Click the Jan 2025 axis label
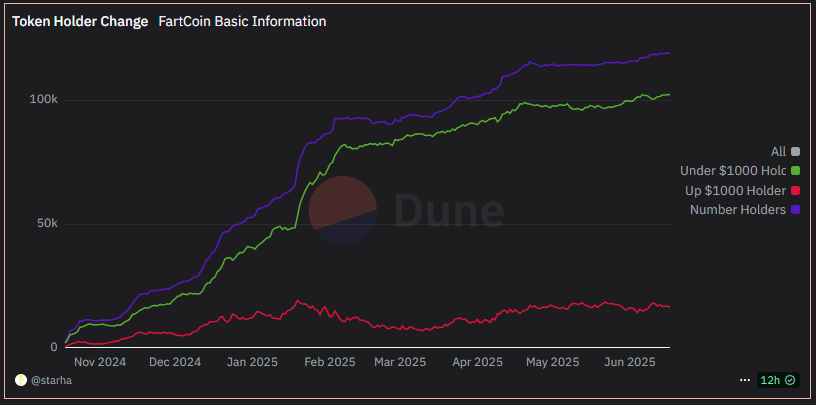The width and height of the screenshot is (816, 405). [252, 362]
